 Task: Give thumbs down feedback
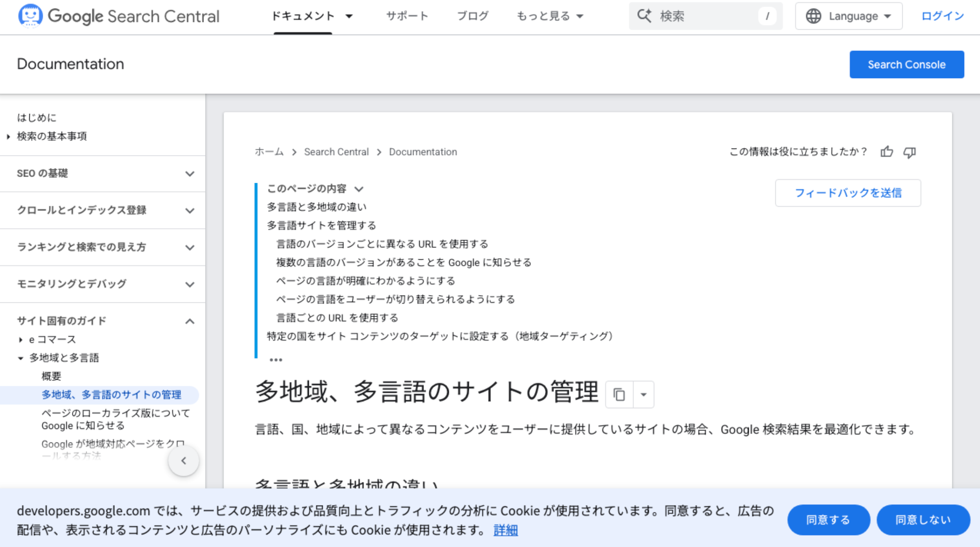(910, 152)
